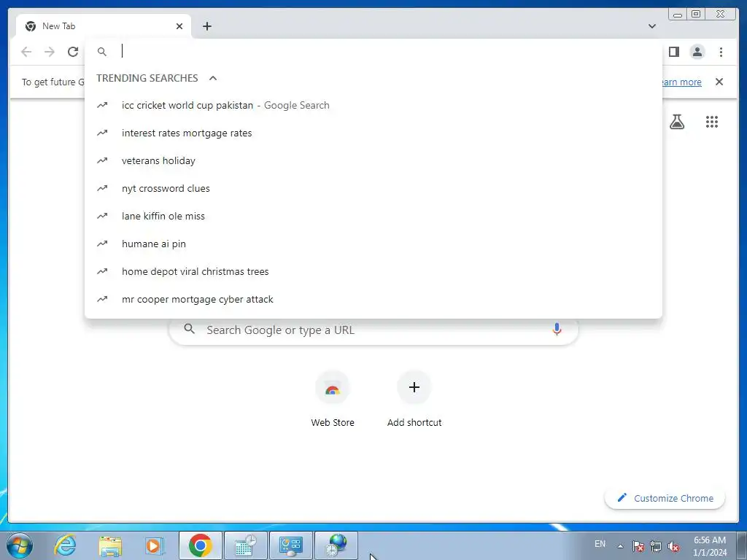
Task: Close the New Tab tab
Action: [x=179, y=26]
